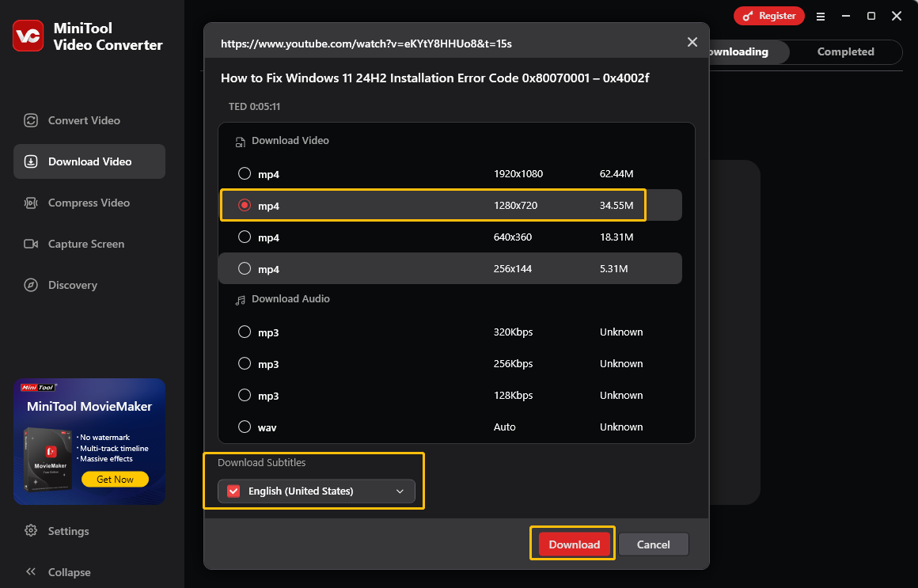Click the Collapse double-arrow icon
Image resolution: width=918 pixels, height=588 pixels.
(x=30, y=571)
